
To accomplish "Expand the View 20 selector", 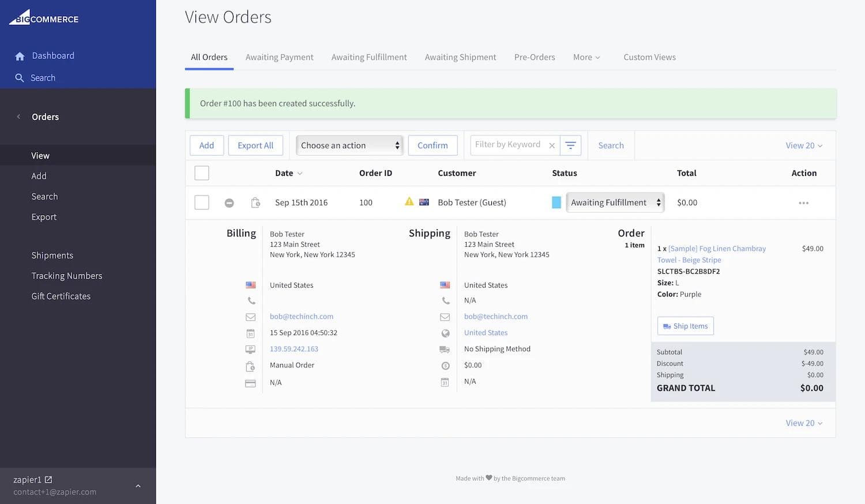I will point(804,145).
